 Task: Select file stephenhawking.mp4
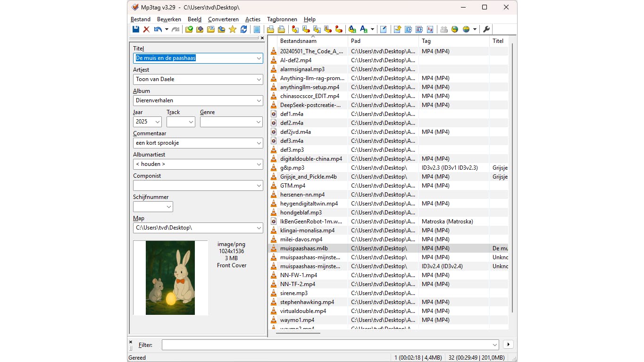coord(307,302)
